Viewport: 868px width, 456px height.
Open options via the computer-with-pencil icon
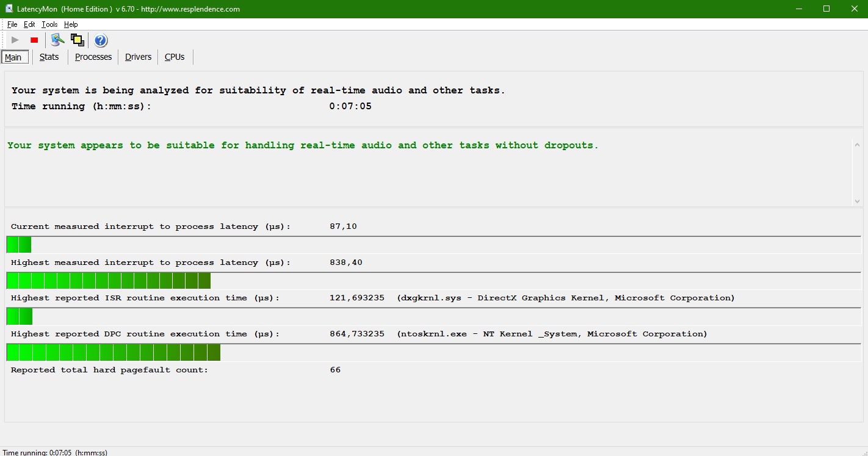(x=57, y=40)
